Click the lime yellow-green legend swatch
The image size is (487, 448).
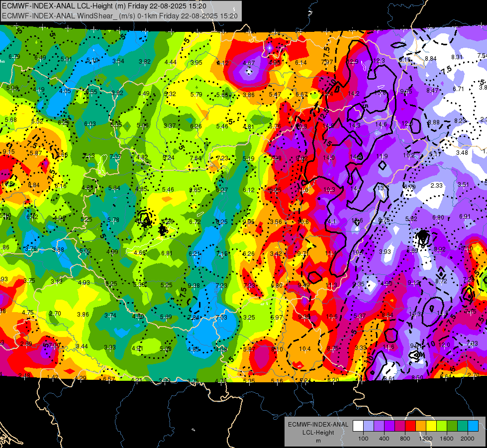[x=442, y=426]
